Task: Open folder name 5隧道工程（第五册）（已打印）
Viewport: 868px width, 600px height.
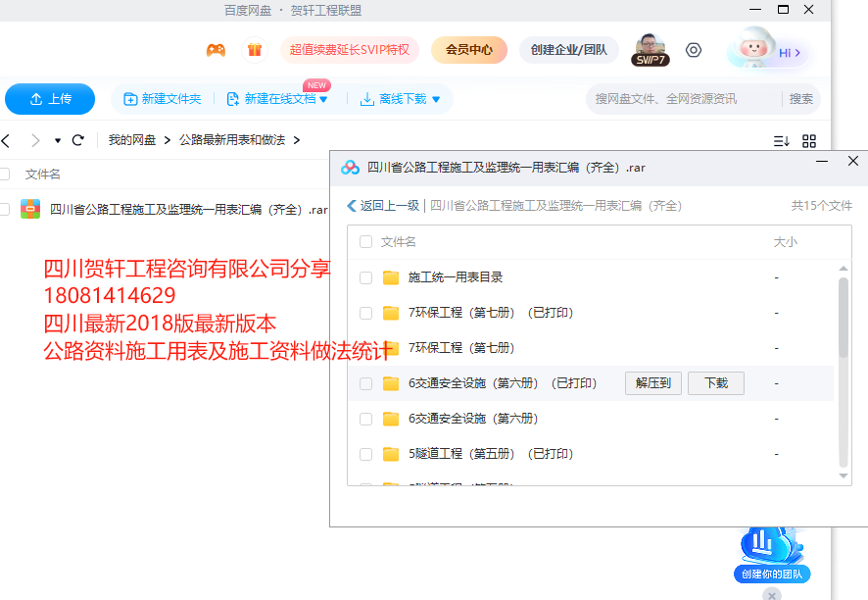Action: pyautogui.click(x=491, y=454)
